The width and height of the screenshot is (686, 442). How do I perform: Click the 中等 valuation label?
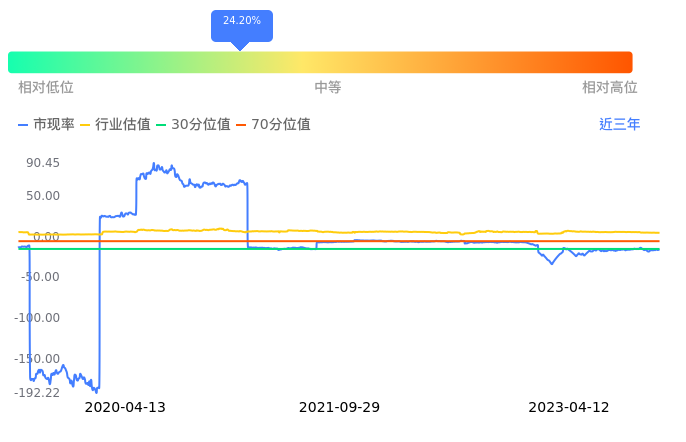pos(328,88)
